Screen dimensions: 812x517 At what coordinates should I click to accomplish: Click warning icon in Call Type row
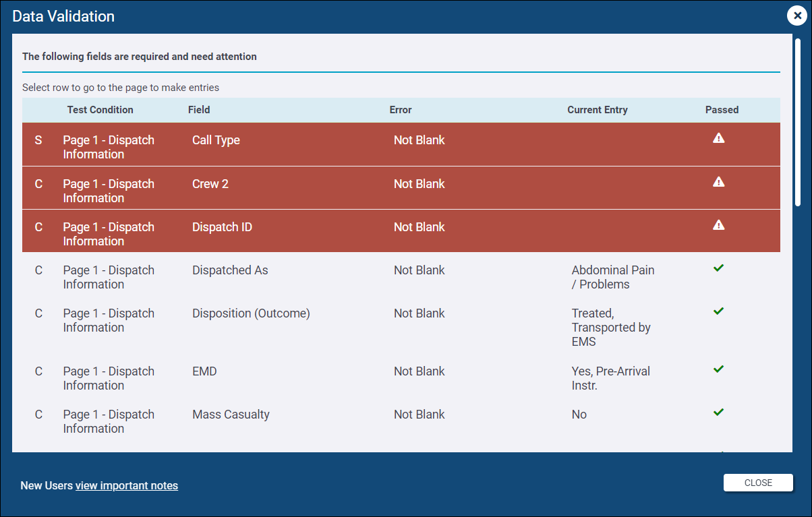719,138
